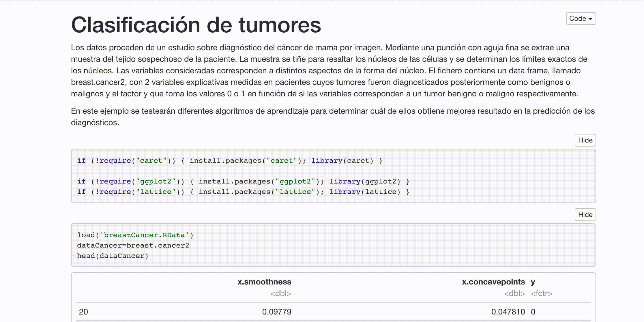
Task: Click the x.smoothness column header
Action: pyautogui.click(x=264, y=282)
